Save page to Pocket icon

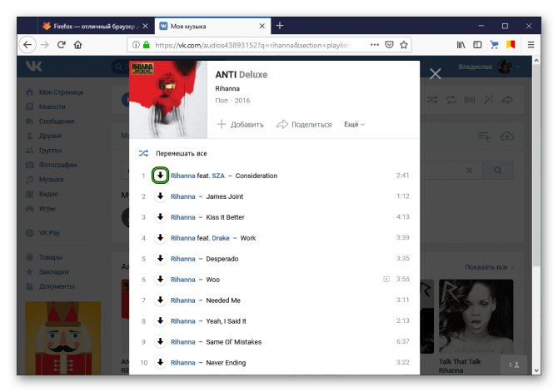(x=389, y=45)
